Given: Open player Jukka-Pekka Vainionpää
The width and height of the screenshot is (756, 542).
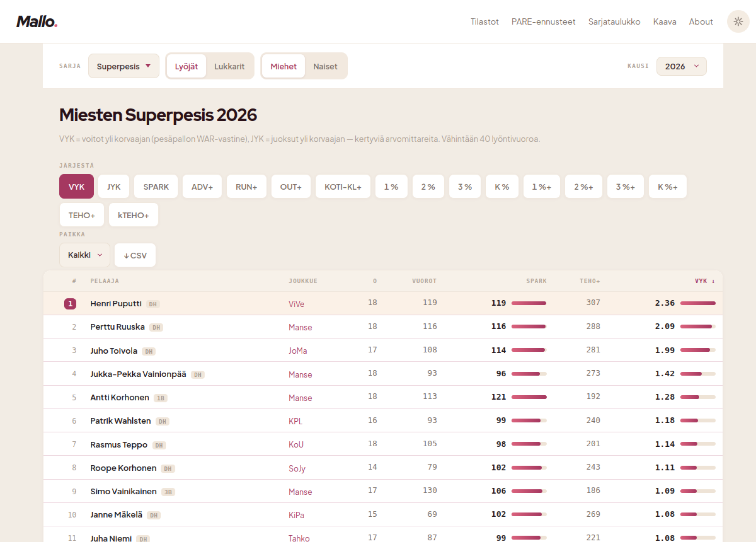Looking at the screenshot, I should (138, 374).
